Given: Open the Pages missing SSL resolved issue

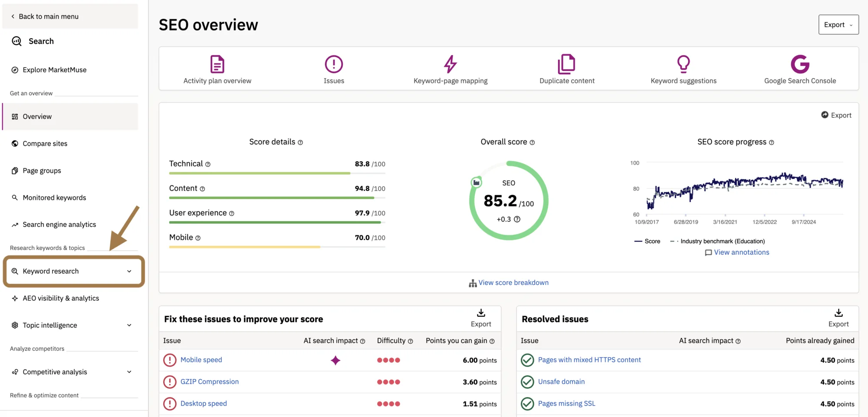Looking at the screenshot, I should [x=566, y=404].
